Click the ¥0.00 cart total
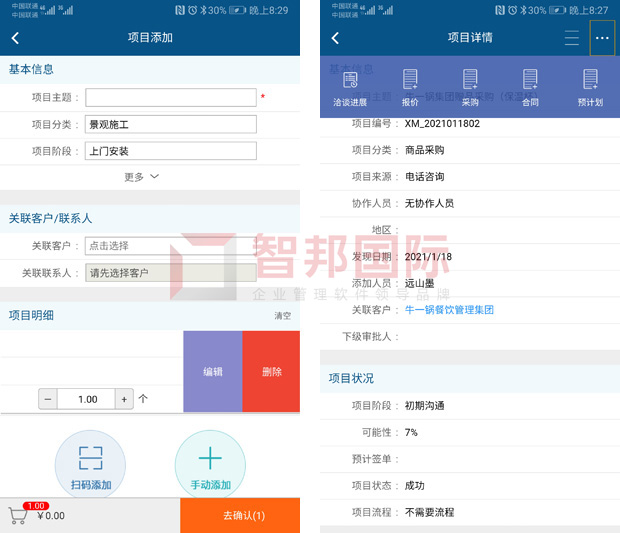620x533 pixels. click(51, 516)
